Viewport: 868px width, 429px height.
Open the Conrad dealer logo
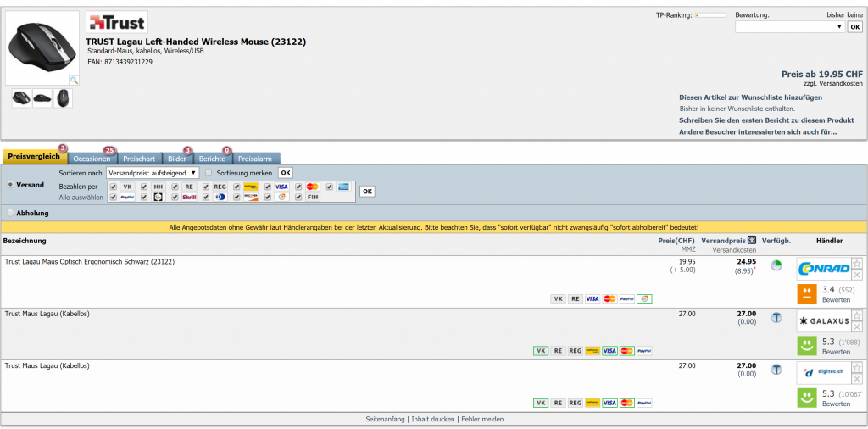823,269
